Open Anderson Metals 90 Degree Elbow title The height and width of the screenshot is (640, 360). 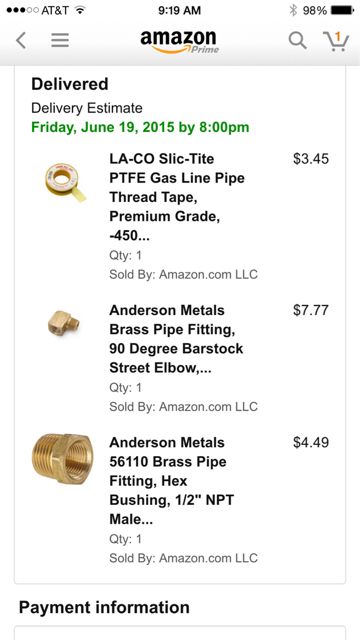[x=176, y=339]
